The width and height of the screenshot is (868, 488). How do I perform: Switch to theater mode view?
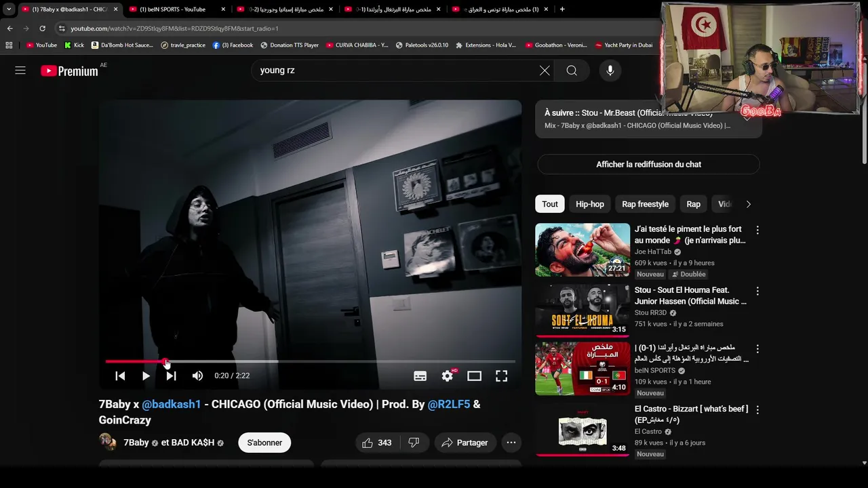pyautogui.click(x=474, y=376)
